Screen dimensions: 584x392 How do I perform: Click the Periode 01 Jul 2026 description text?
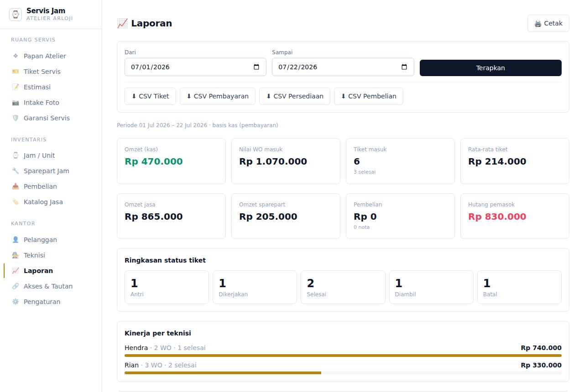click(198, 125)
